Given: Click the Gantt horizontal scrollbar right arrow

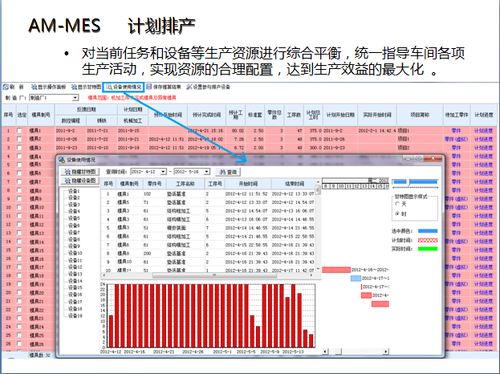Looking at the screenshot, I should (x=386, y=351).
